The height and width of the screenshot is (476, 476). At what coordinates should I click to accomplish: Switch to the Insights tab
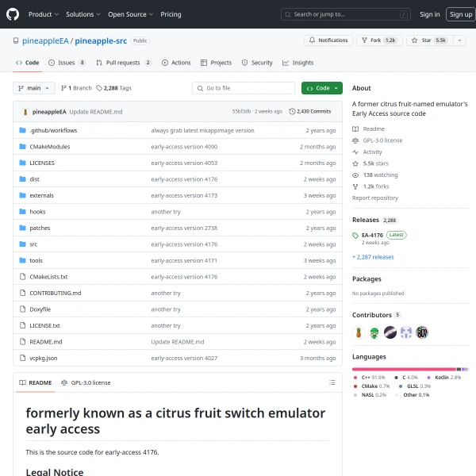pos(297,63)
